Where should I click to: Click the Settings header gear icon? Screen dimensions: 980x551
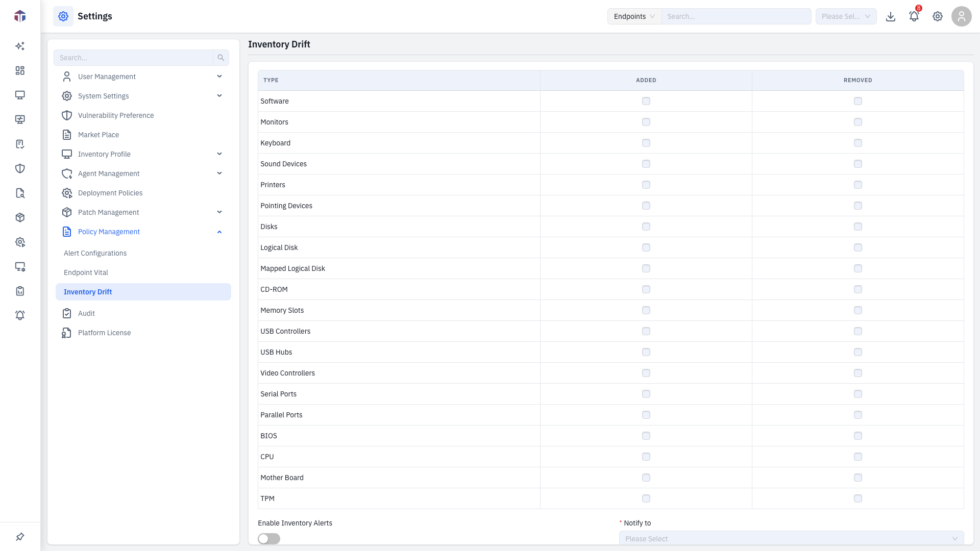click(63, 16)
